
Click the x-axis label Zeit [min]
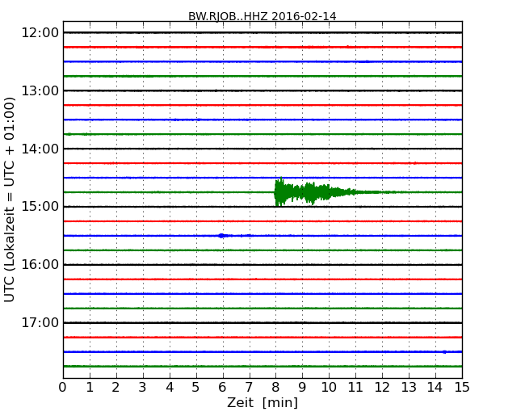pos(262,402)
